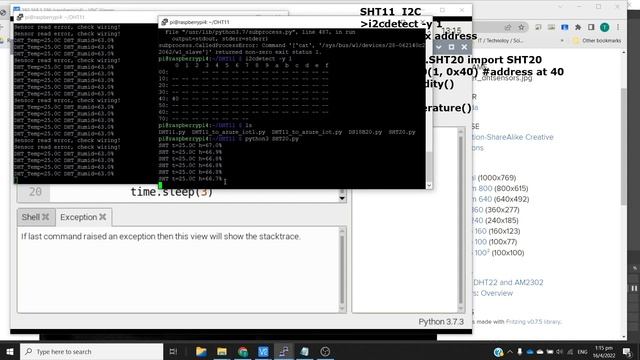Open the Overview link on the webpage

(496, 293)
